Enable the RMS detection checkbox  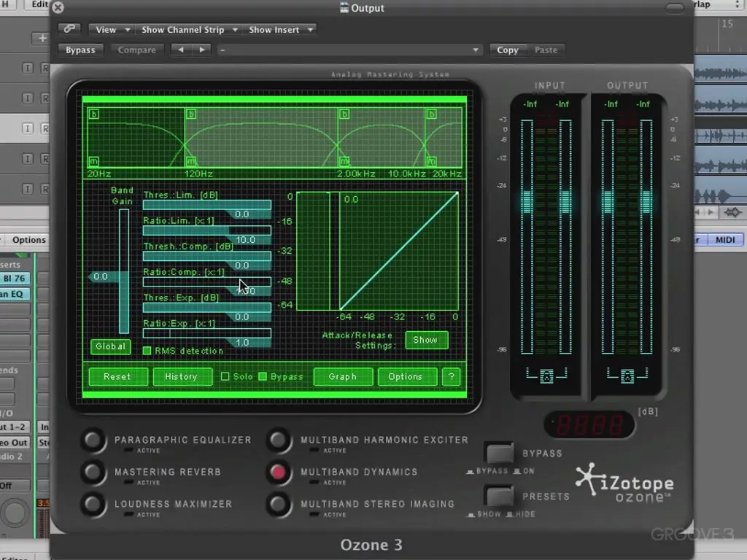(147, 351)
